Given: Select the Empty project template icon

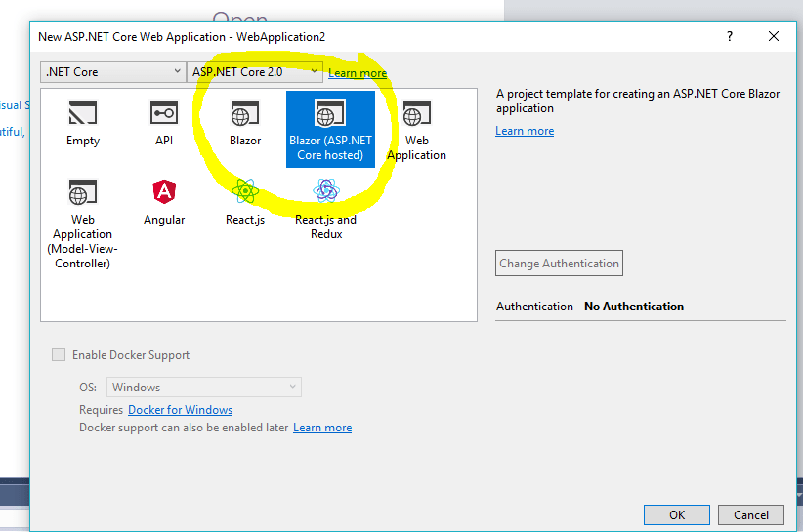Looking at the screenshot, I should 83,114.
